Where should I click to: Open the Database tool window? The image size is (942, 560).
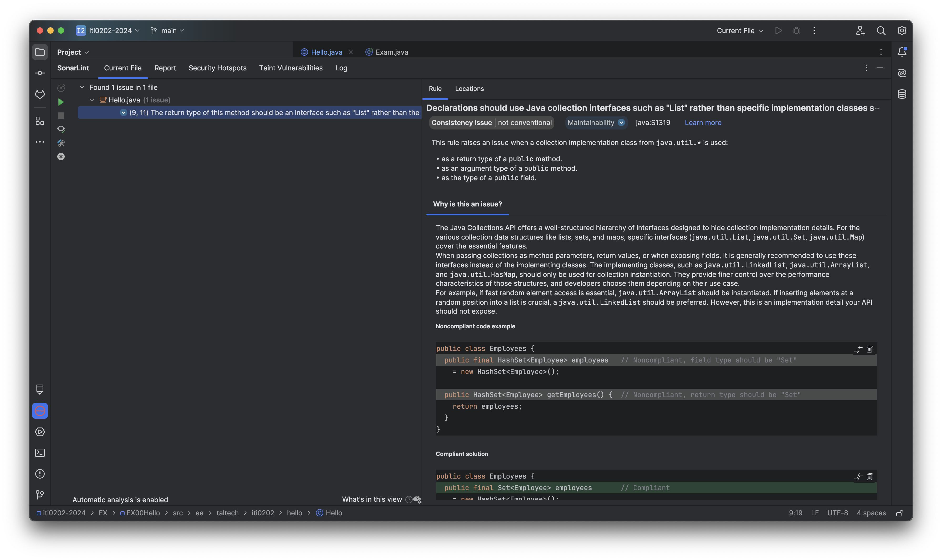pos(902,94)
